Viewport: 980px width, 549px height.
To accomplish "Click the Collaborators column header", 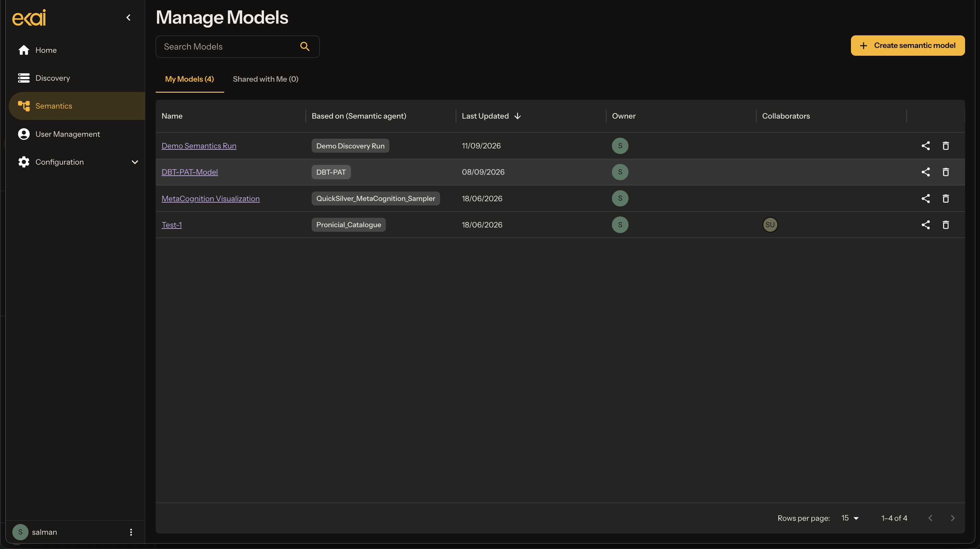I will [786, 116].
